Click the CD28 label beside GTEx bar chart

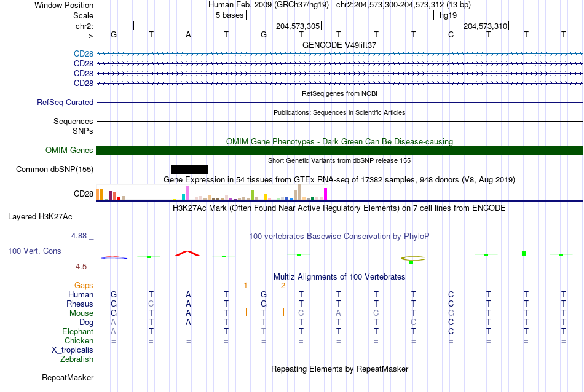tap(84, 194)
